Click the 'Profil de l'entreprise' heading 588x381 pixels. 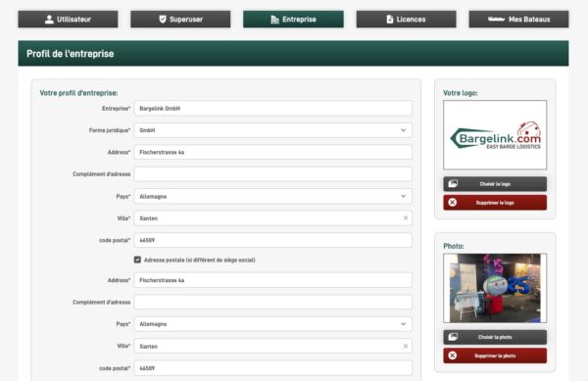point(71,54)
